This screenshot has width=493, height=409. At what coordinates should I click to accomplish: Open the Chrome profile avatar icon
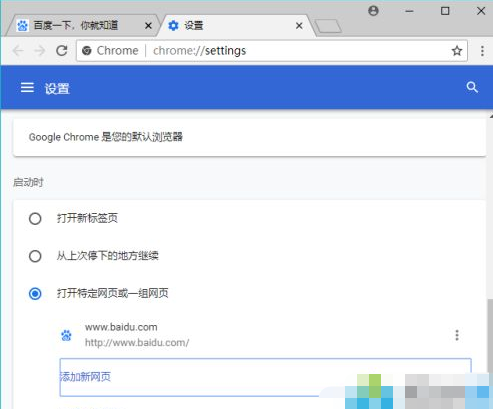click(x=373, y=11)
